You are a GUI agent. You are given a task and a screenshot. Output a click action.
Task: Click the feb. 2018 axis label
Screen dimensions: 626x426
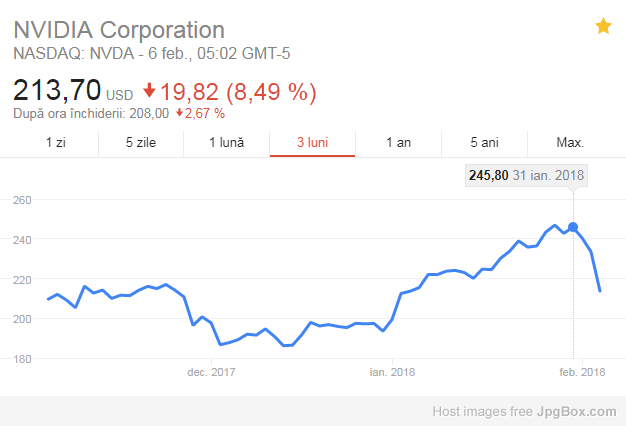pyautogui.click(x=582, y=372)
